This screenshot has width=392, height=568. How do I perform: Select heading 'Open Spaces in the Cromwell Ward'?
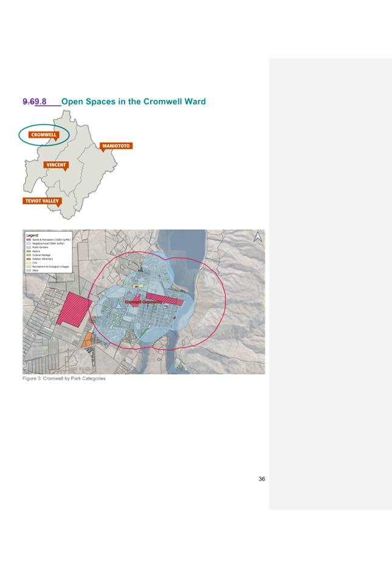tap(134, 102)
